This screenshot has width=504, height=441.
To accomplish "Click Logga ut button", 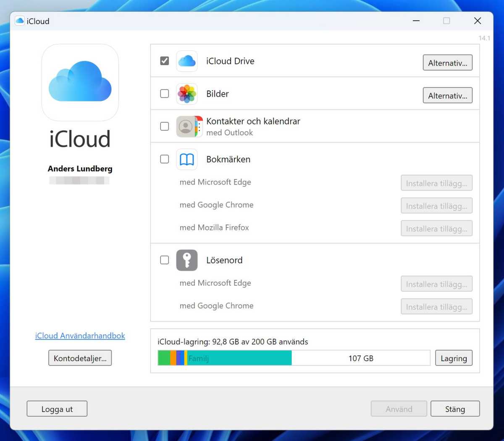I will coord(57,409).
